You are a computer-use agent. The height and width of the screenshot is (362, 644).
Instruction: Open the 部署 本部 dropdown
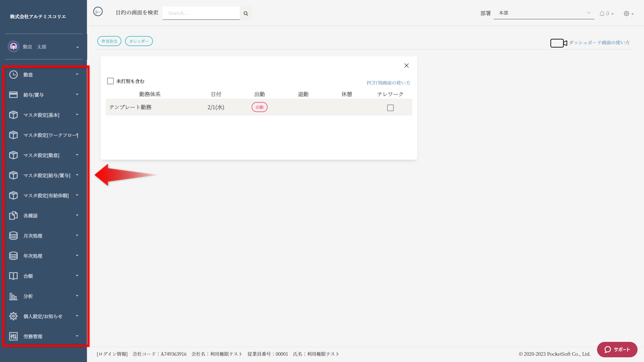(544, 13)
